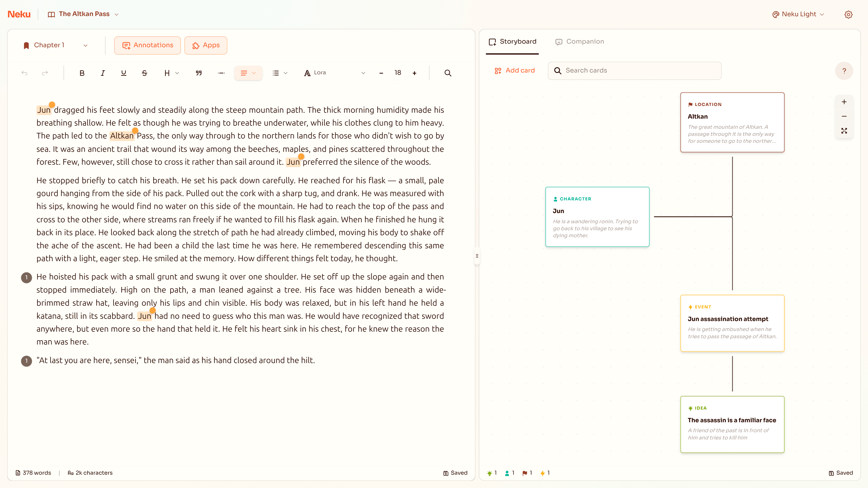Open the list style dropdown
The height and width of the screenshot is (488, 868).
(280, 73)
